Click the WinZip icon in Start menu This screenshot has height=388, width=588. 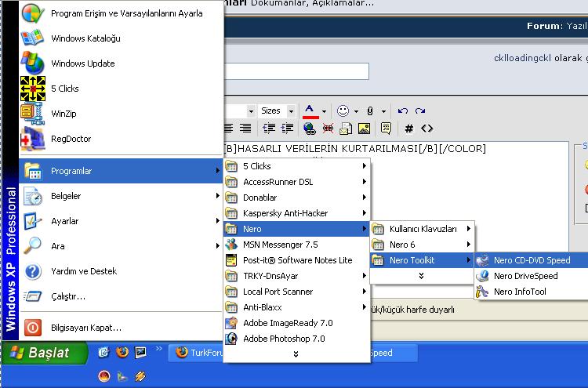click(33, 114)
